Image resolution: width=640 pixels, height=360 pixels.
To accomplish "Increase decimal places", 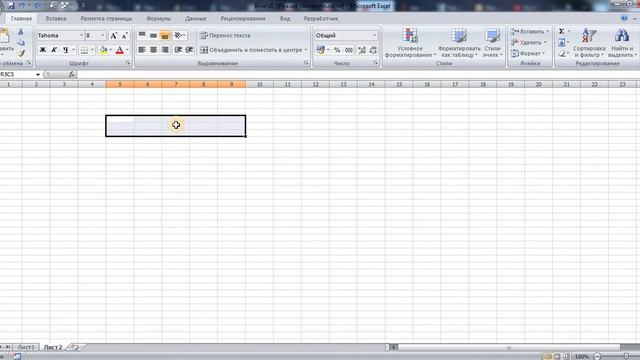I will coord(362,50).
